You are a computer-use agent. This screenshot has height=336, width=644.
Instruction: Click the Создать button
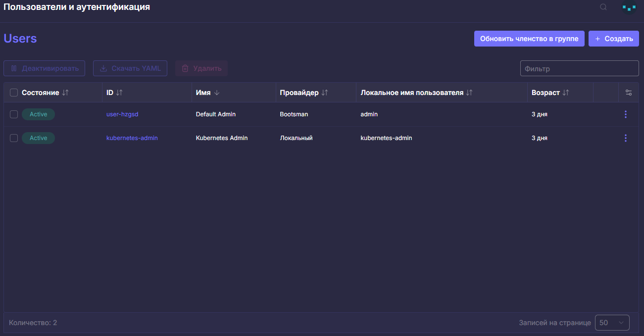(x=614, y=39)
